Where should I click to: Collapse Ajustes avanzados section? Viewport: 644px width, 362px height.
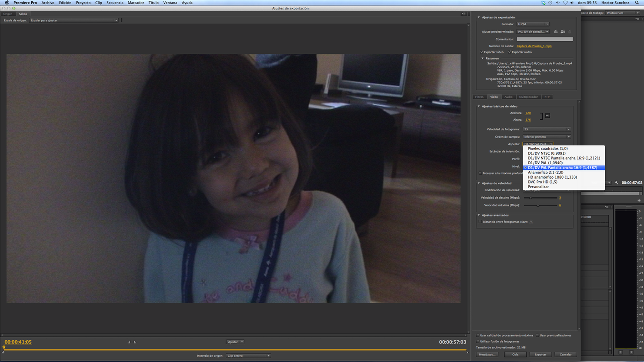(479, 215)
